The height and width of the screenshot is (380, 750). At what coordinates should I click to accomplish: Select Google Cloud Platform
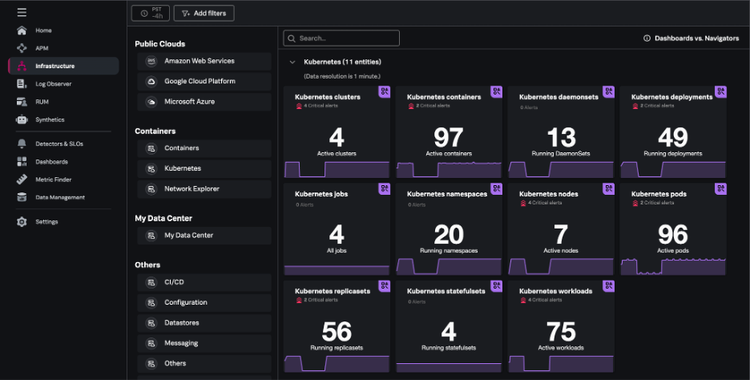point(204,81)
